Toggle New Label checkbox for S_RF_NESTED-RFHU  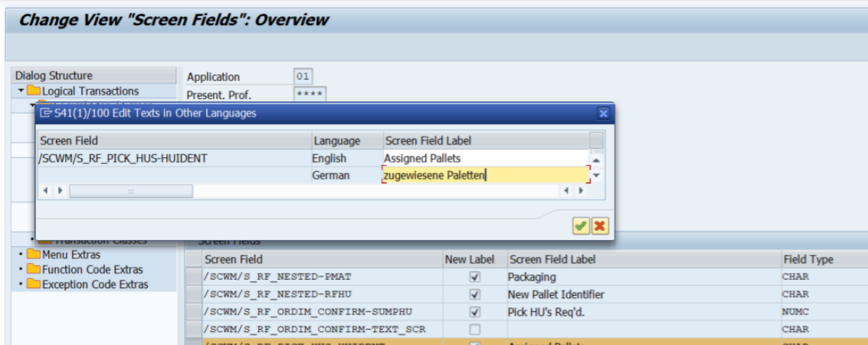[474, 294]
